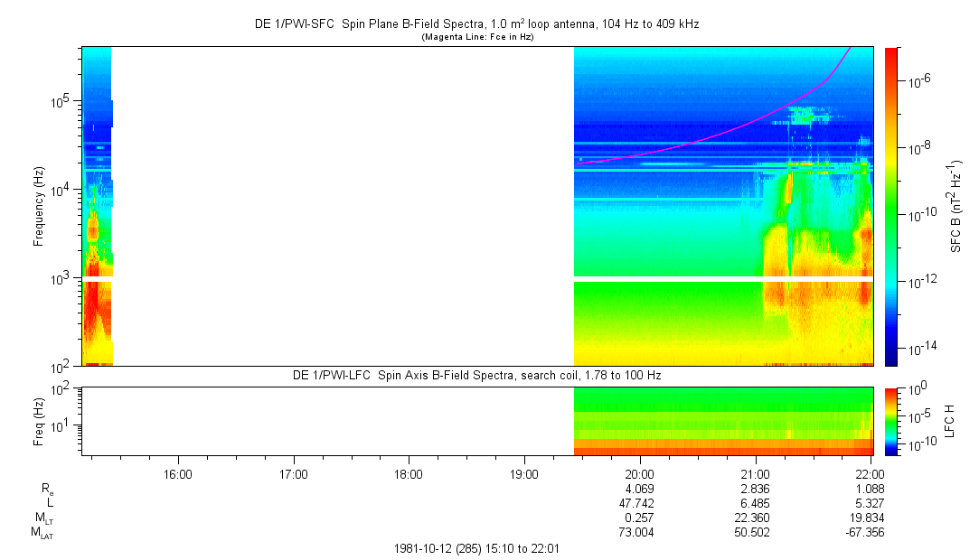Select the 18:00 time axis label
The image size is (979, 560).
(x=409, y=473)
